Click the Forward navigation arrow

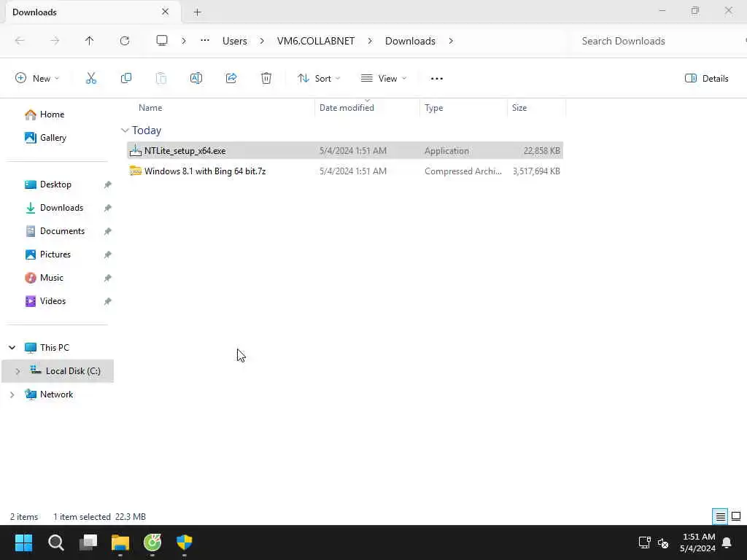[55, 41]
